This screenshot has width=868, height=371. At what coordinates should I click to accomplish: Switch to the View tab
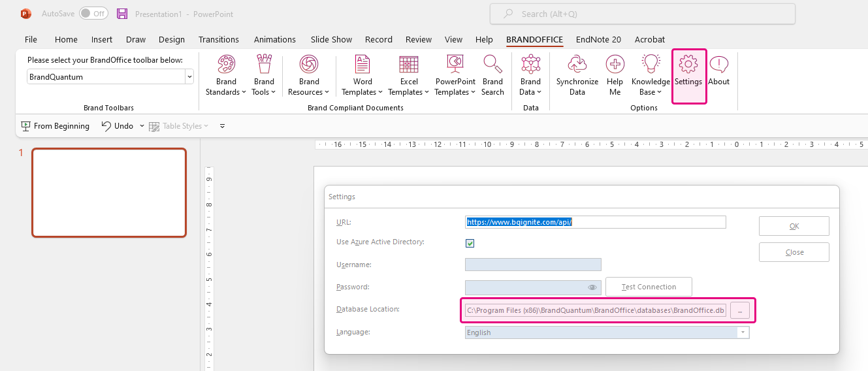(x=453, y=39)
